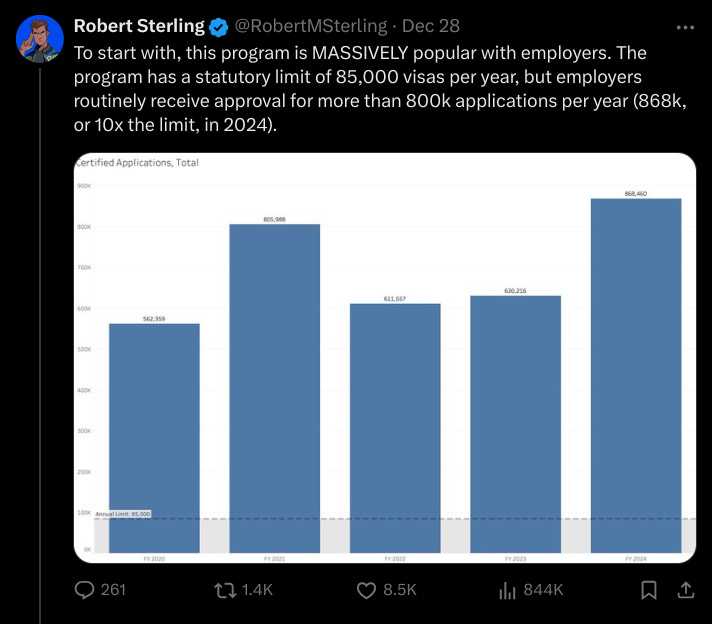712x624 pixels.
Task: Click the 1.4K repost count
Action: point(257,590)
